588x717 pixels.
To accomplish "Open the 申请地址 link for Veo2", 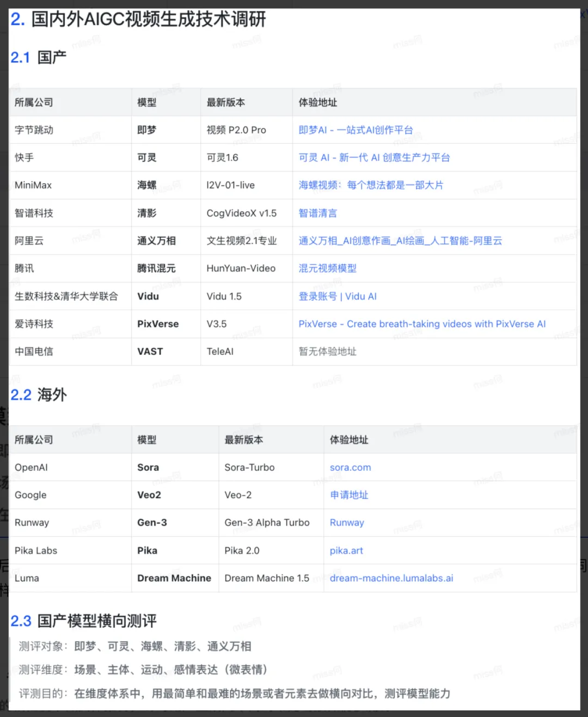I will coord(349,495).
